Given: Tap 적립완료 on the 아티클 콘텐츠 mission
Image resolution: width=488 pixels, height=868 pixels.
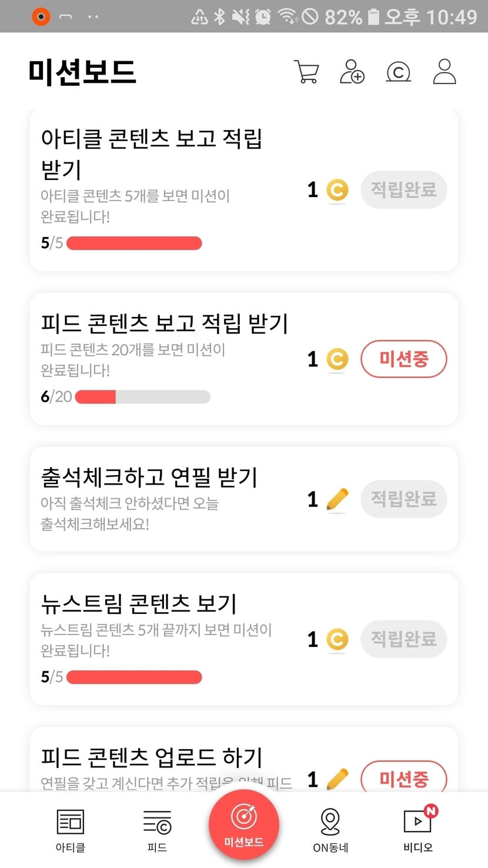Looking at the screenshot, I should click(403, 190).
